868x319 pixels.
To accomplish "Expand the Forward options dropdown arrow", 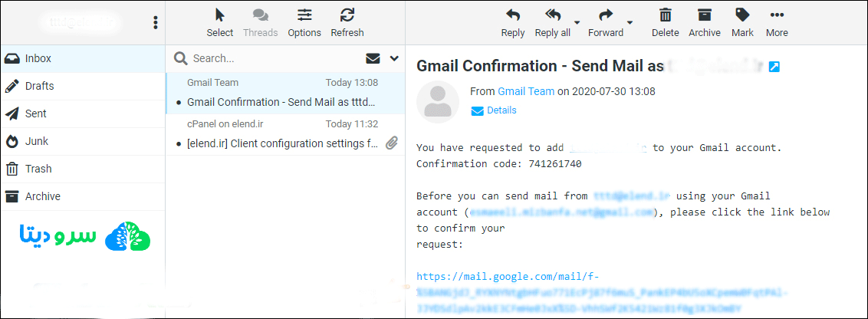I will (x=630, y=22).
